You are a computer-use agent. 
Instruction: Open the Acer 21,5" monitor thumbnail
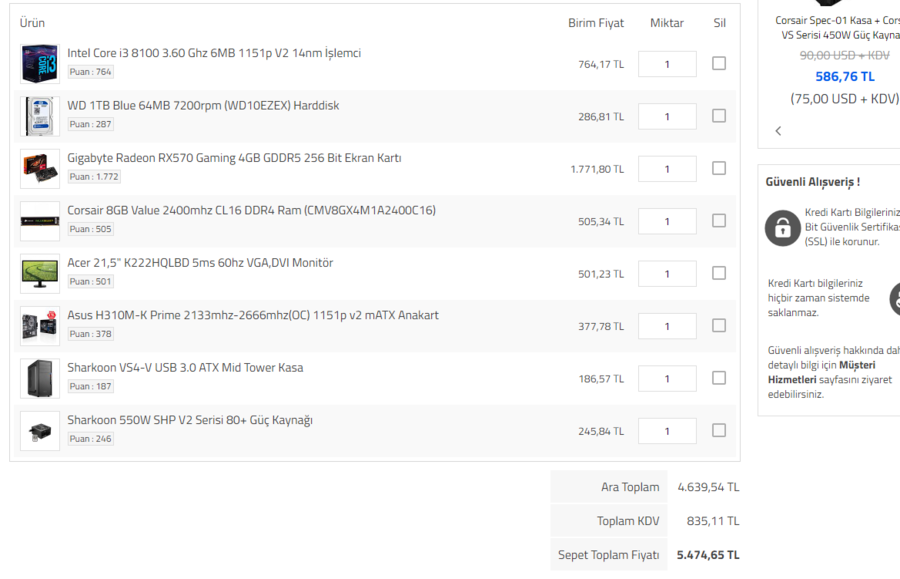point(40,273)
